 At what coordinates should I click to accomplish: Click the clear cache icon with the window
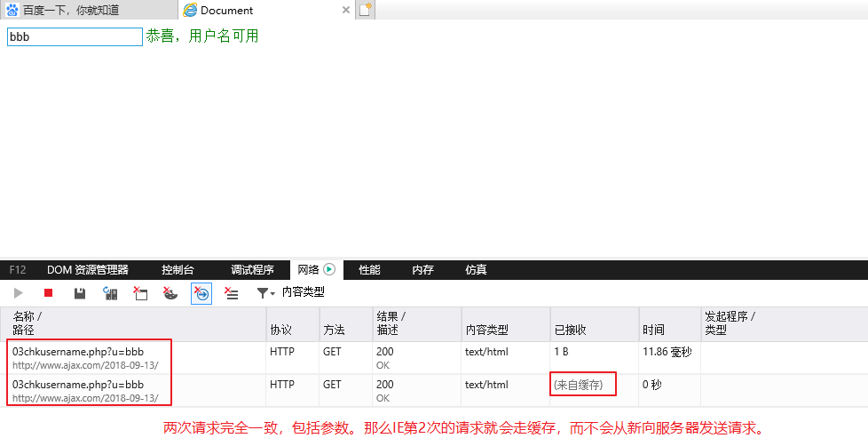pos(140,293)
